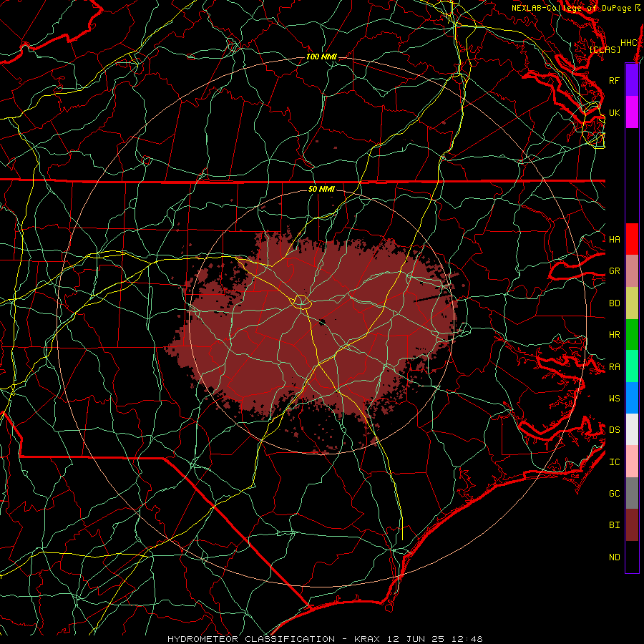Click the small highway loop at radar center

coord(301,302)
